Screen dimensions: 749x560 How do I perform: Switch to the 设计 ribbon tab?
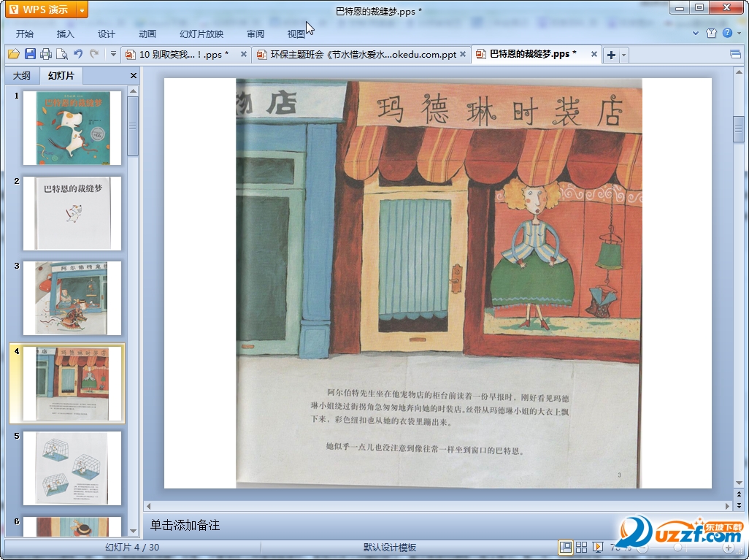pos(106,34)
